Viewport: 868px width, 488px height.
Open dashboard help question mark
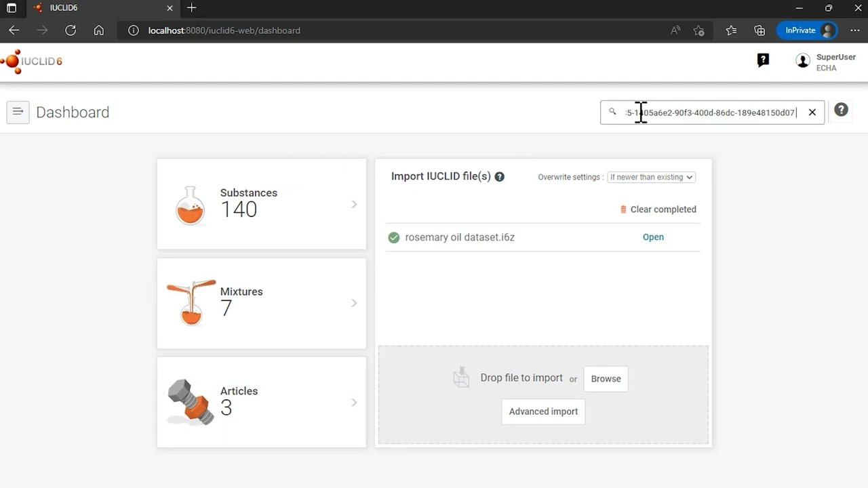click(841, 110)
